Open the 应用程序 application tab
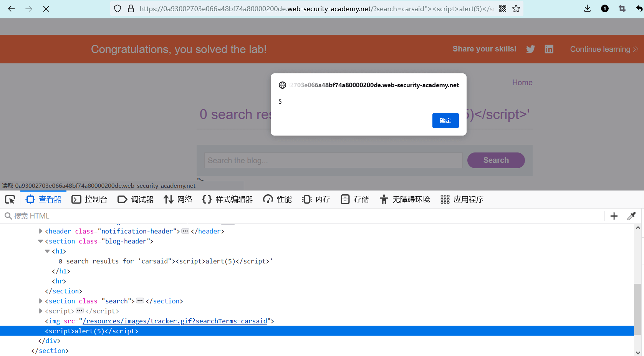The image size is (644, 356). 462,199
